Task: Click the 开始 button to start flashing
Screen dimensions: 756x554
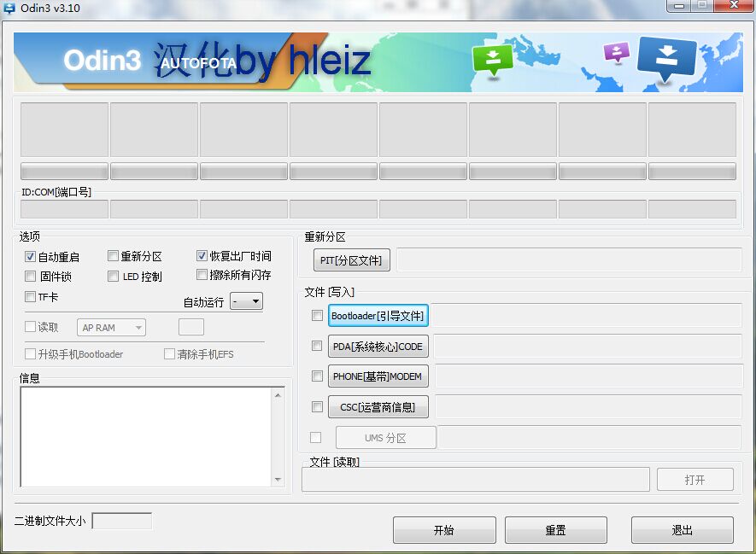Action: point(444,530)
